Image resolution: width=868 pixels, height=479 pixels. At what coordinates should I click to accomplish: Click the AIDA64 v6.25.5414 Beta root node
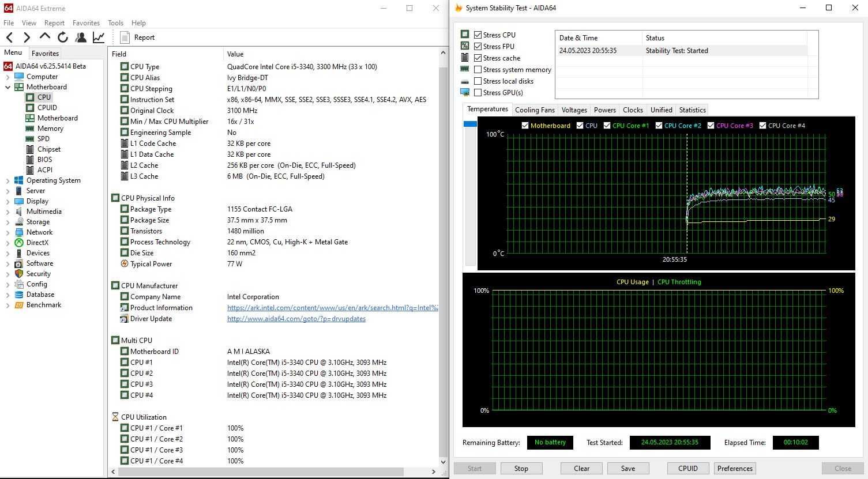(x=45, y=66)
